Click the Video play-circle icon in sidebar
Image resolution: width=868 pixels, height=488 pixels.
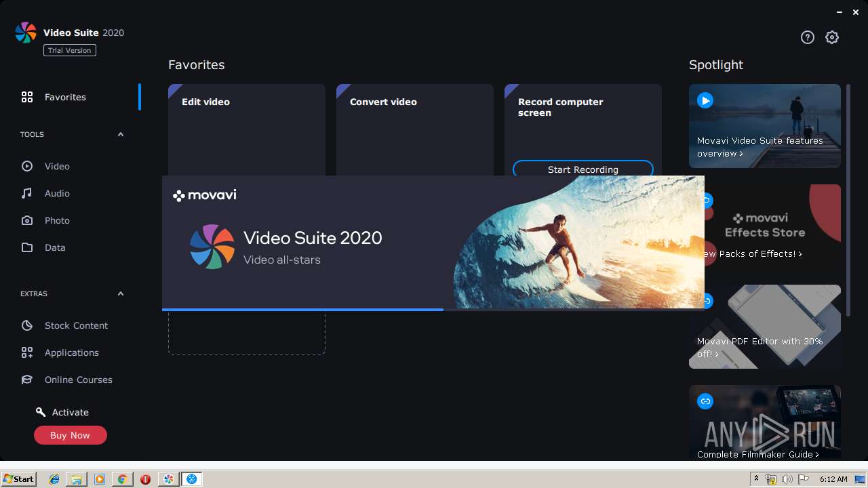pyautogui.click(x=27, y=166)
